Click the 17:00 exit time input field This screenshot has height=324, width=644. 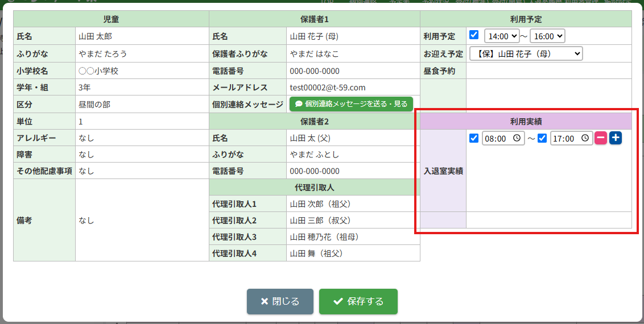pyautogui.click(x=565, y=138)
